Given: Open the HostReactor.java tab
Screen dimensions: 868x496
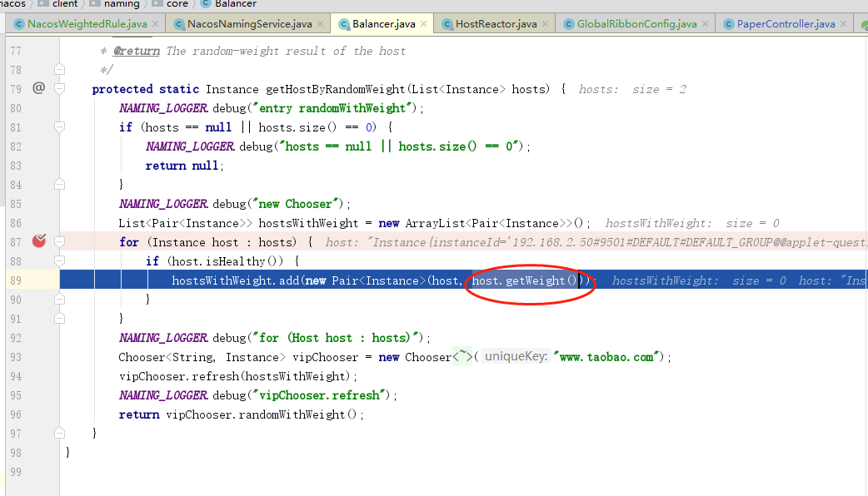Looking at the screenshot, I should [496, 24].
